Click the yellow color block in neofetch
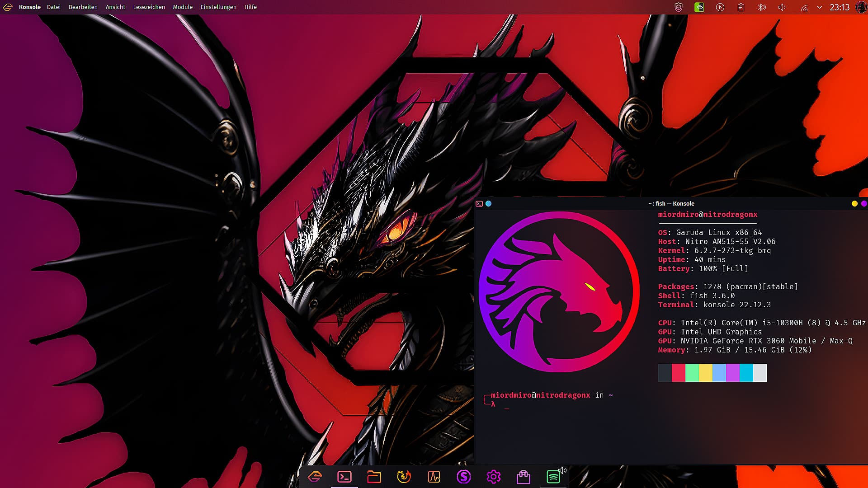This screenshot has height=488, width=868. pyautogui.click(x=706, y=373)
